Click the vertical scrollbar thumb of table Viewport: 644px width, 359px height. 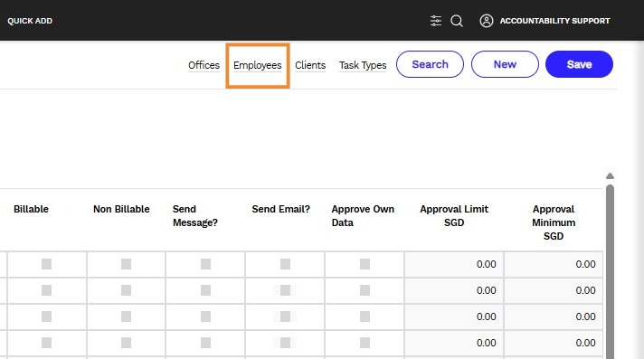coord(610,271)
